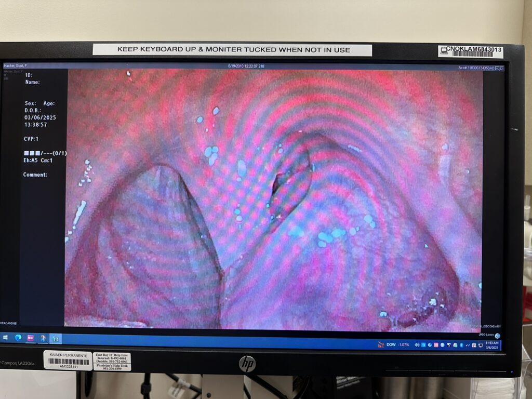Click the Eh:A5 Cm:1 overlay text
The width and height of the screenshot is (532, 399).
[x=38, y=160]
